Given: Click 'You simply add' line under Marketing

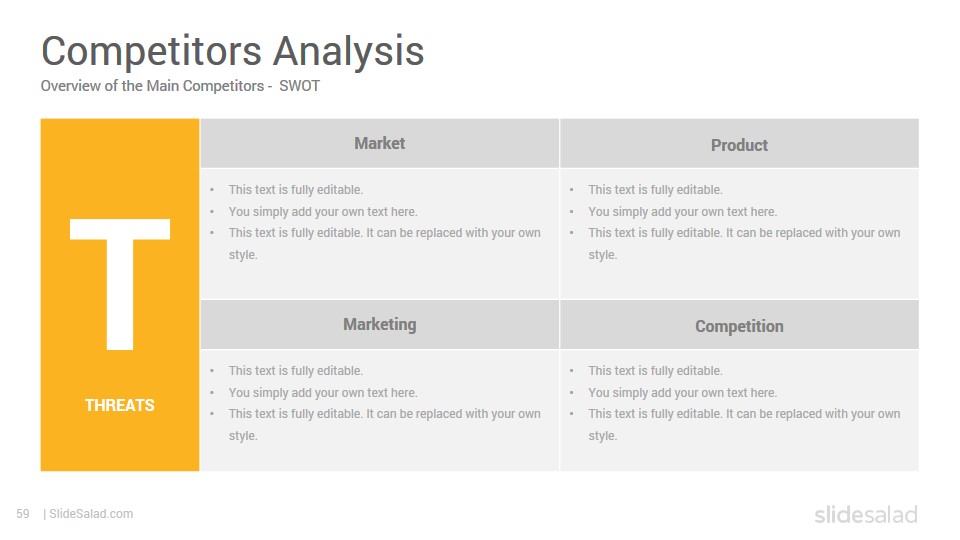Looking at the screenshot, I should tap(323, 393).
